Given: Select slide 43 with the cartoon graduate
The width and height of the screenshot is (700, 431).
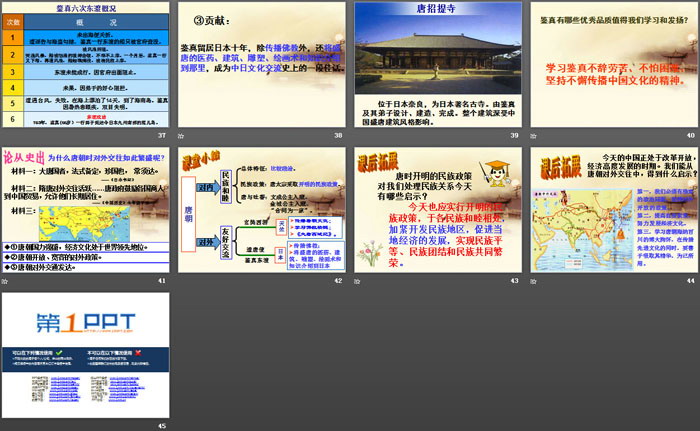Looking at the screenshot, I should pyautogui.click(x=436, y=210).
